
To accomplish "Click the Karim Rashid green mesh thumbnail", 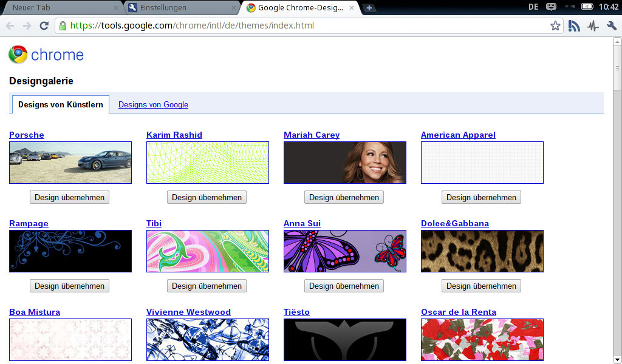I will tap(208, 163).
